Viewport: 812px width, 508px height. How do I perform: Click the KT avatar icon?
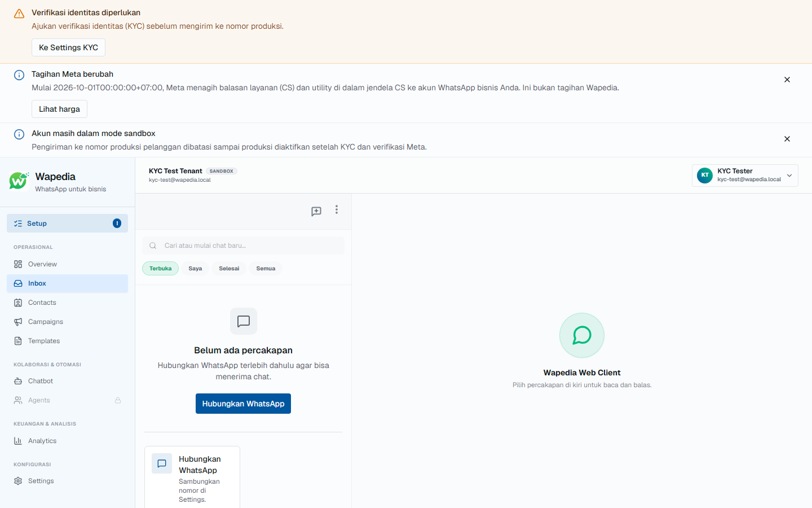[x=705, y=176]
